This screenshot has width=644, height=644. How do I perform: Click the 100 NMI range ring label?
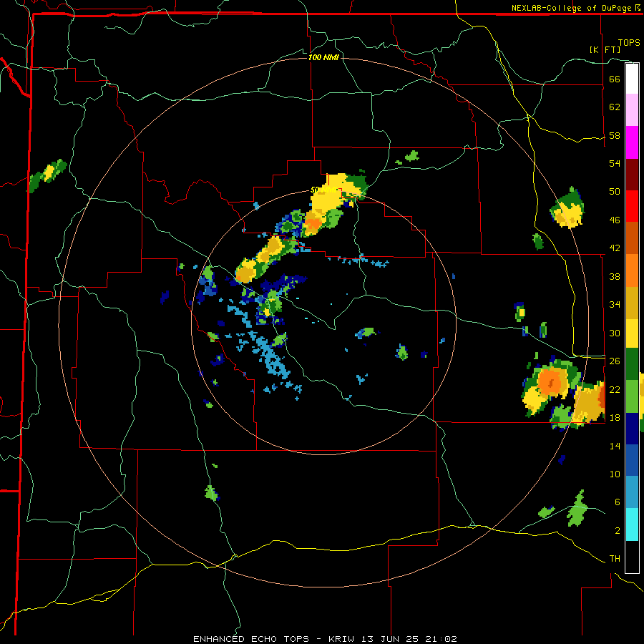(323, 57)
